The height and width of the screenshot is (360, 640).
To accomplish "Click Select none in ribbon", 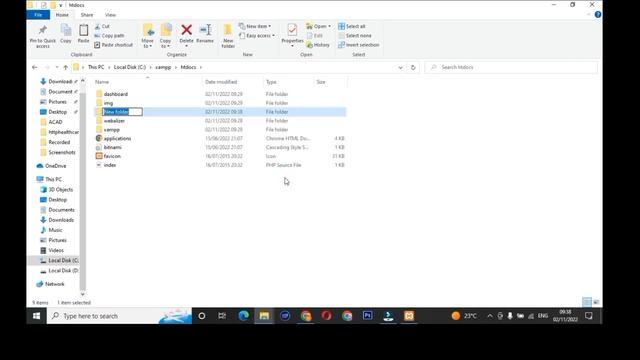I will 355,36.
